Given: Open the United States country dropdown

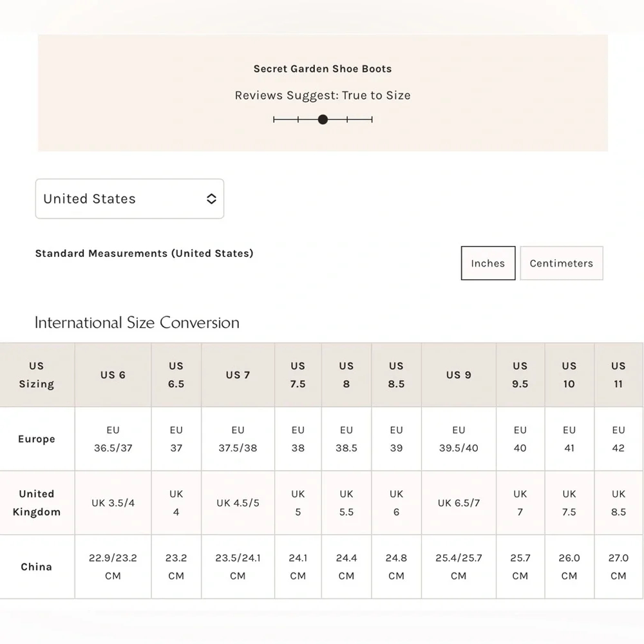Looking at the screenshot, I should 129,199.
